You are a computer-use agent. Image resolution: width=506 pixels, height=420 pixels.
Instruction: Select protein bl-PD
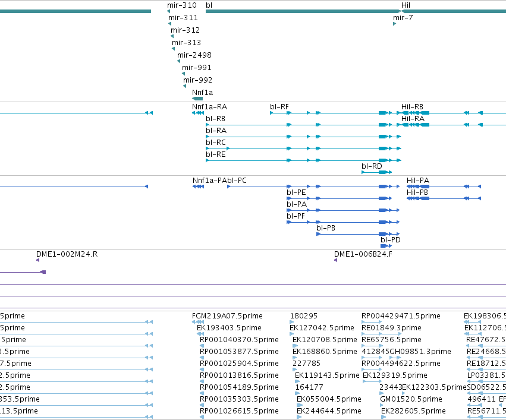386,246
